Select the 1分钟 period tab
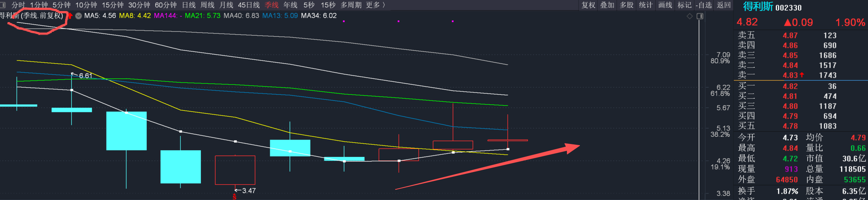Viewport: 868px width, 200px height. point(39,5)
